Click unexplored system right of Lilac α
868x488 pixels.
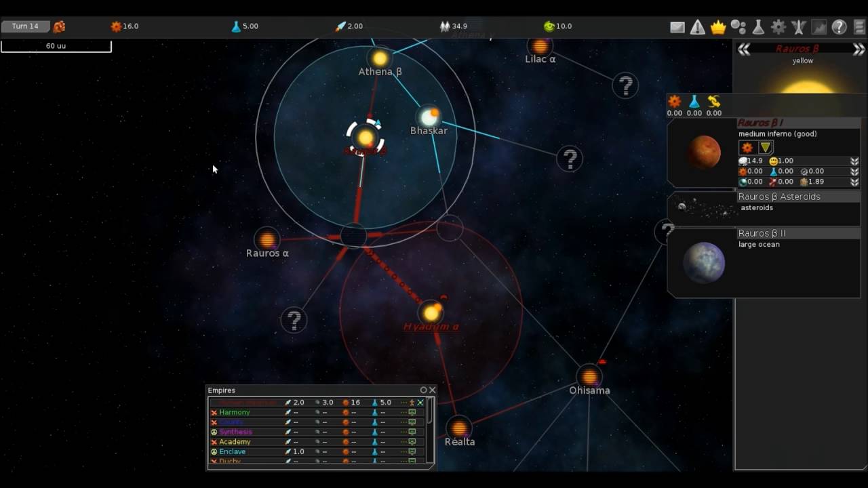tap(625, 86)
